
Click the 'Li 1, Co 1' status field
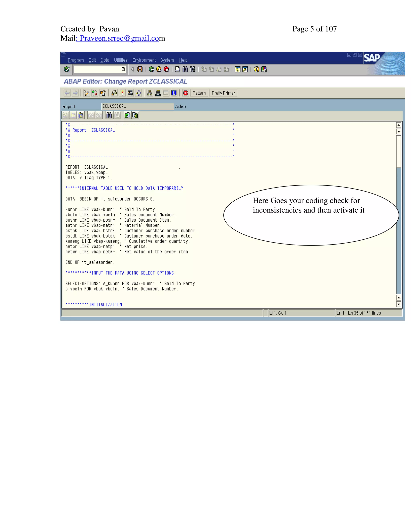[301, 313]
